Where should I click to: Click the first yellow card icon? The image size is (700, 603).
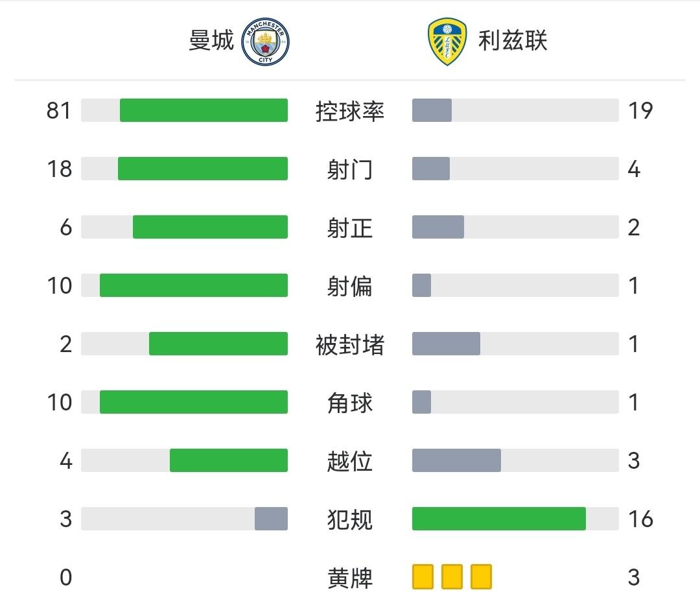tap(423, 576)
